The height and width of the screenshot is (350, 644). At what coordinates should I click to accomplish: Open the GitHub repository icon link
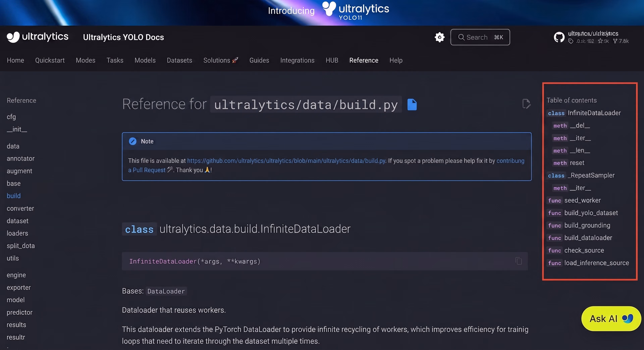click(559, 37)
